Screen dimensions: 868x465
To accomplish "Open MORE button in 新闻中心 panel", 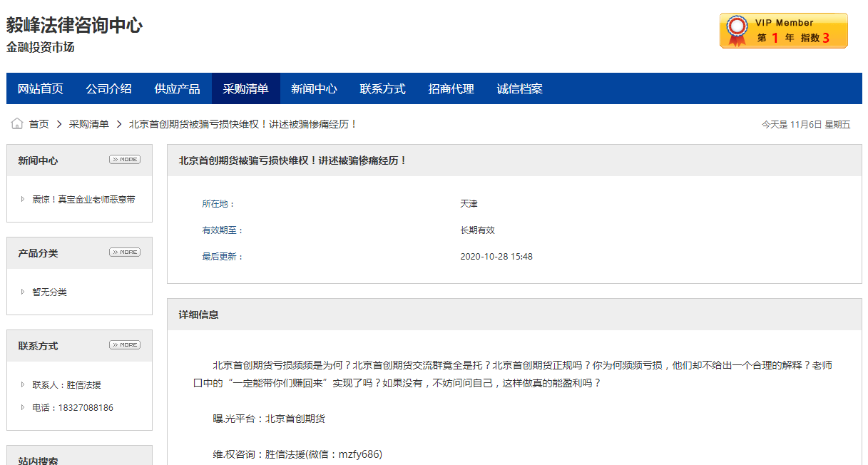I will click(x=125, y=160).
